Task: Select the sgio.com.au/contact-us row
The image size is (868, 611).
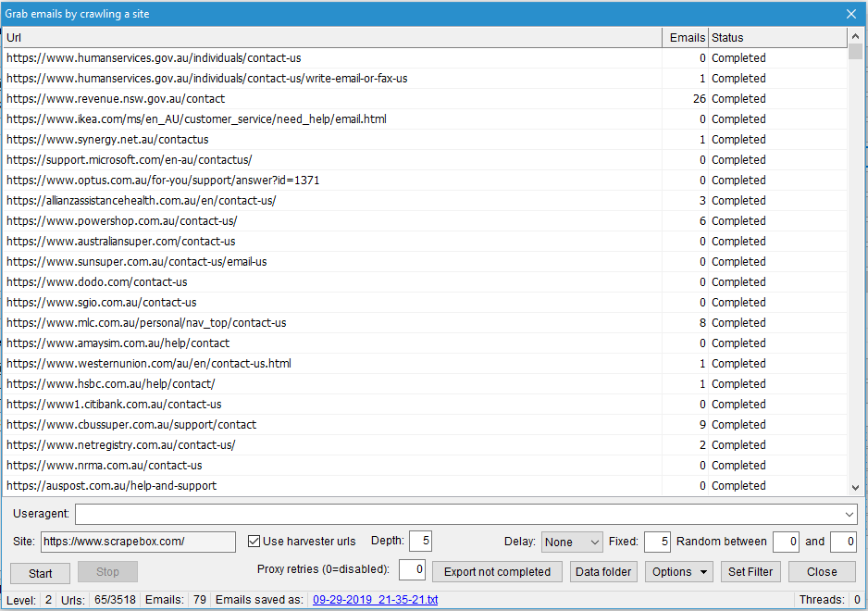Action: click(425, 303)
